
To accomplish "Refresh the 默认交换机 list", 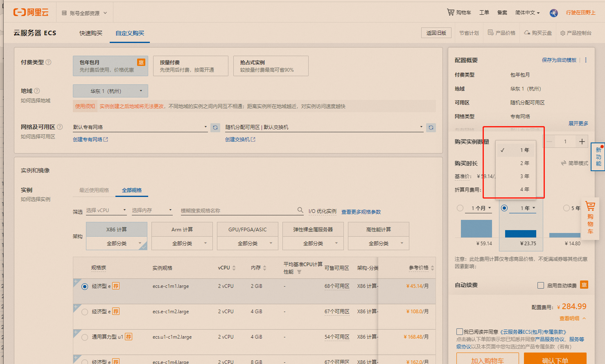I will tap(431, 128).
